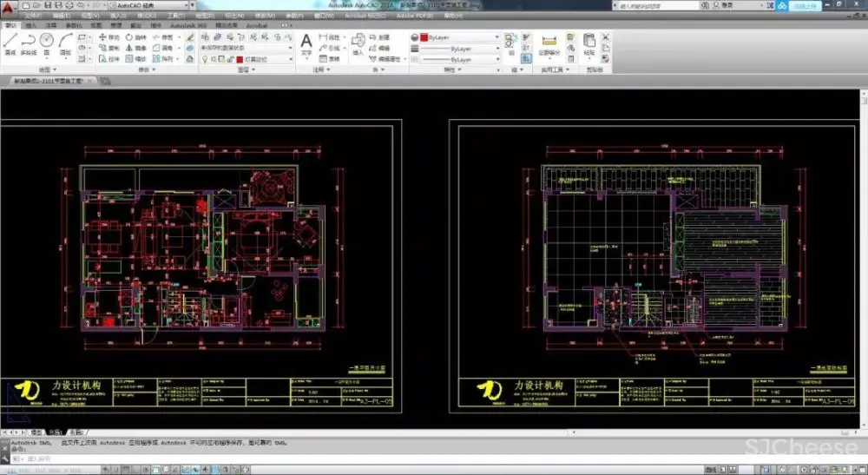Switch to the 模型 model layout tab
Viewport: 868px width, 475px height.
click(36, 432)
